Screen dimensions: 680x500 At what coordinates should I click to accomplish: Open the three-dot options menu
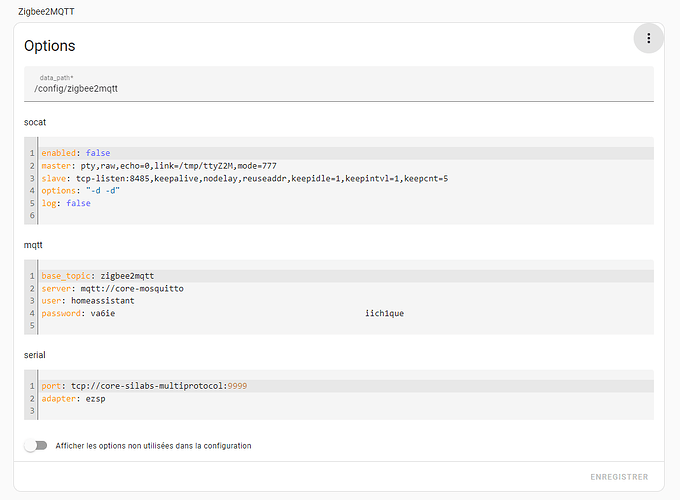(648, 38)
